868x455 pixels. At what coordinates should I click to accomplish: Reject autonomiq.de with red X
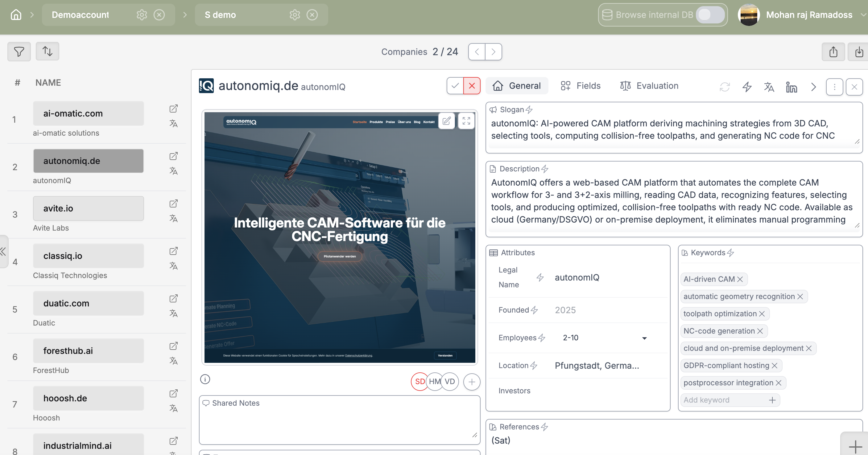click(x=472, y=86)
